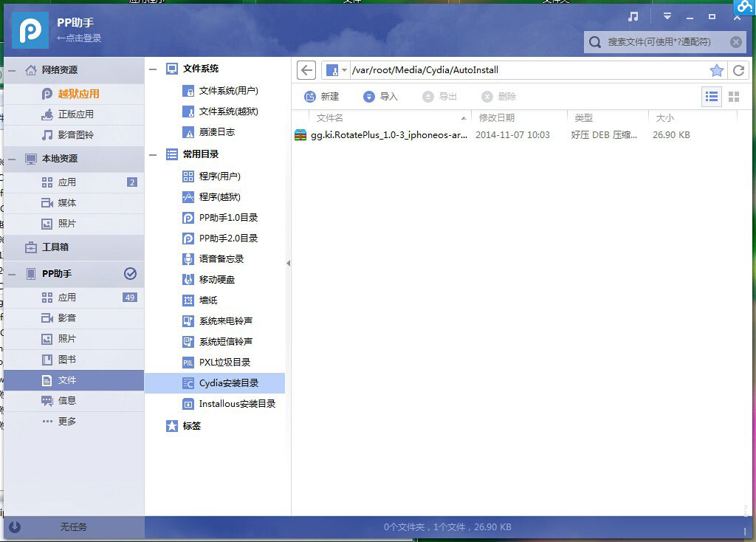
Task: Open local 应用 with badge 2
Action: pos(74,182)
